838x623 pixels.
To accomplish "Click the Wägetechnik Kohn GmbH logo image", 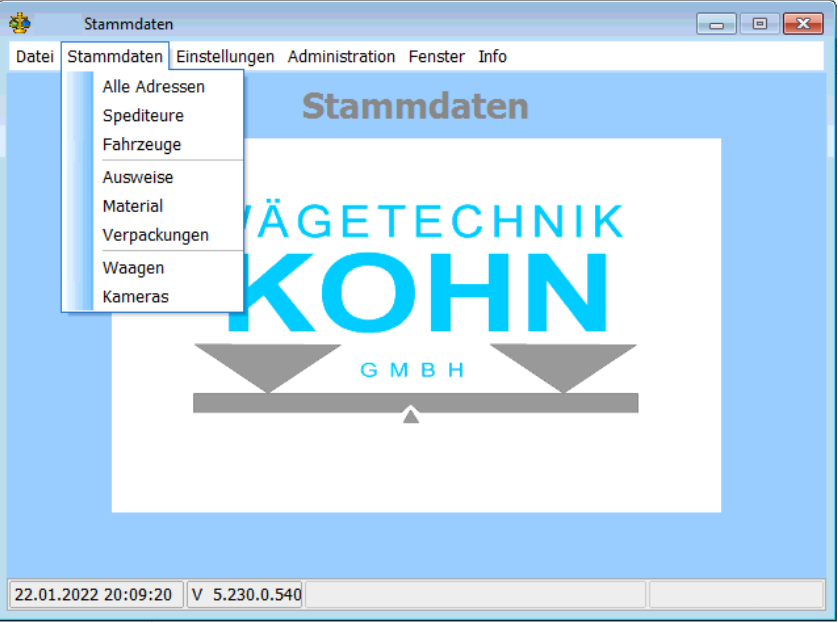I will (416, 325).
